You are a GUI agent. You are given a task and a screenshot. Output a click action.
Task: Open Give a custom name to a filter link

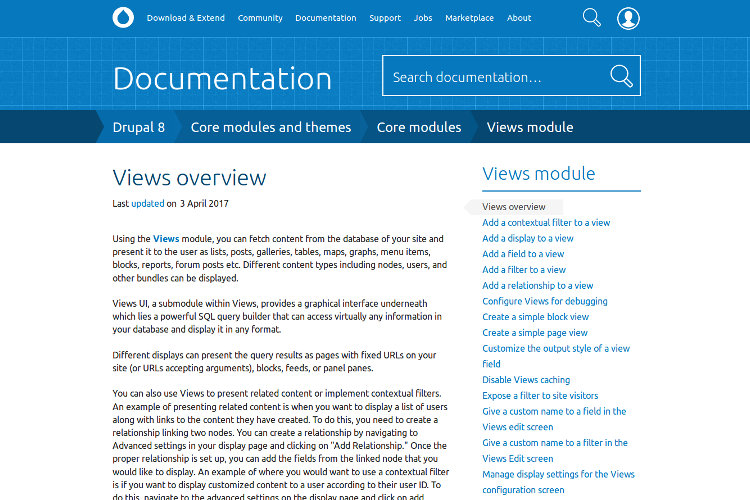pyautogui.click(x=555, y=451)
